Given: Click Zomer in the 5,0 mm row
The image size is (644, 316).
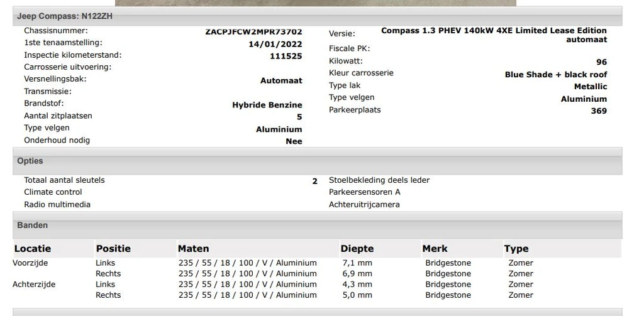Looking at the screenshot, I should coord(521,295).
